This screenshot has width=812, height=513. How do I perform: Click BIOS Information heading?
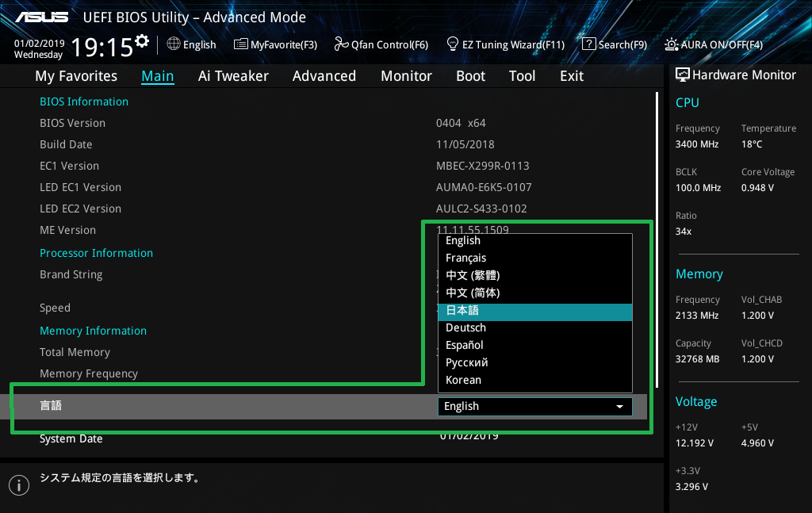point(84,101)
